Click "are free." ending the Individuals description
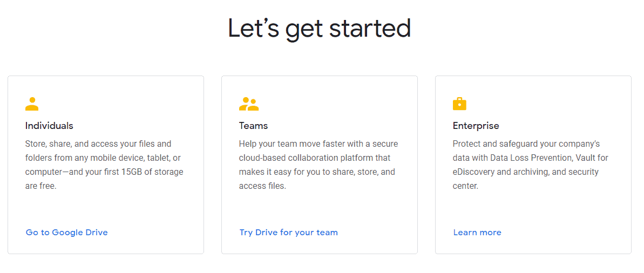Screen dimensions: 644x273 (40, 186)
